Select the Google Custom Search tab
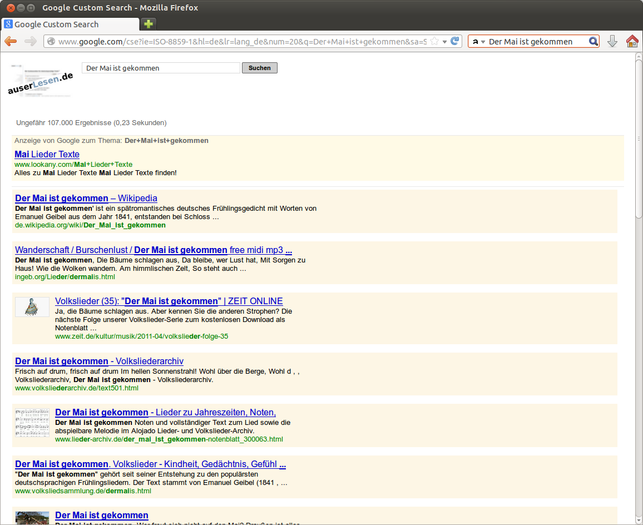Screen dimensions: 643x525 (x=70, y=24)
